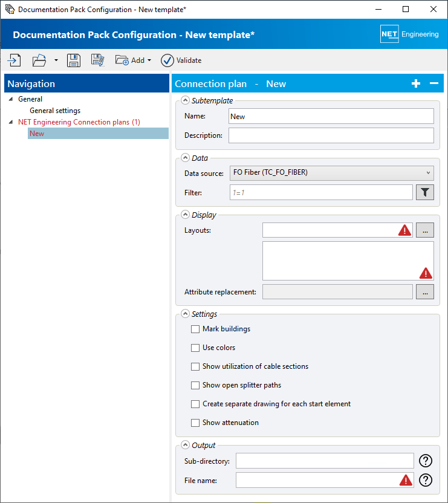
Task: Collapse the Display section
Action: pyautogui.click(x=185, y=215)
